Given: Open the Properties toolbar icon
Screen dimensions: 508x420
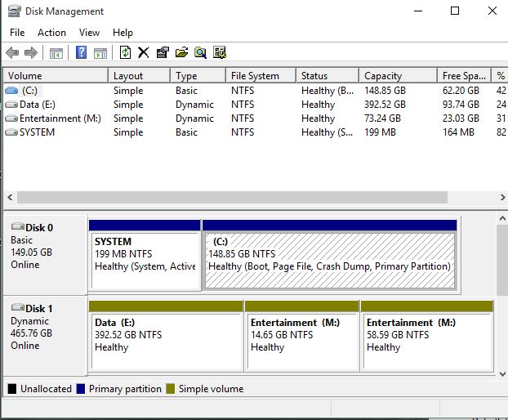Looking at the screenshot, I should [x=163, y=52].
